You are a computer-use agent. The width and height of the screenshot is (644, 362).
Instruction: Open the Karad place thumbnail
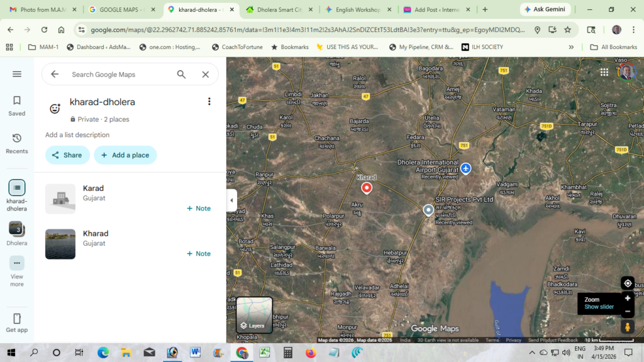click(x=60, y=199)
